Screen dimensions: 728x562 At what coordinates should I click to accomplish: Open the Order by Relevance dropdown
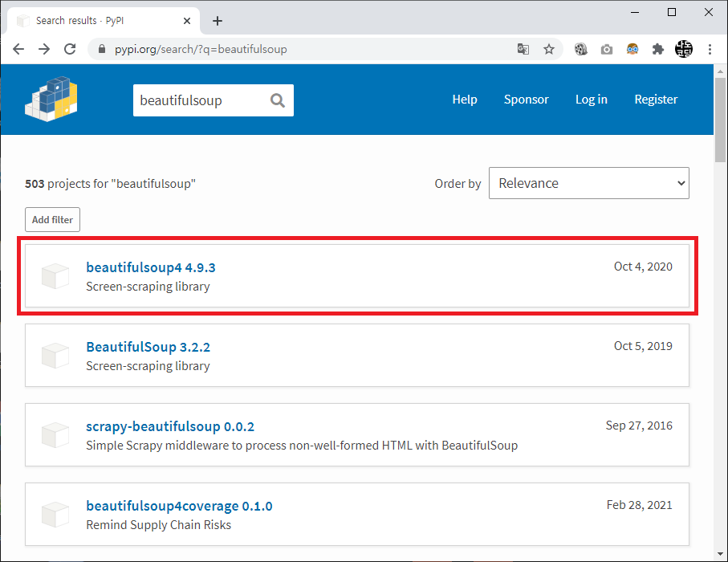(x=588, y=183)
